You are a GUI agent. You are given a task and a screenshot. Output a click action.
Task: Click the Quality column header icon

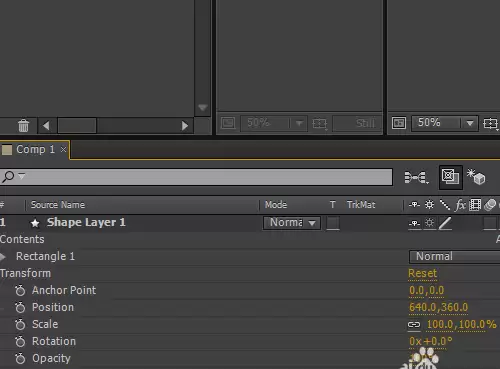pos(445,205)
